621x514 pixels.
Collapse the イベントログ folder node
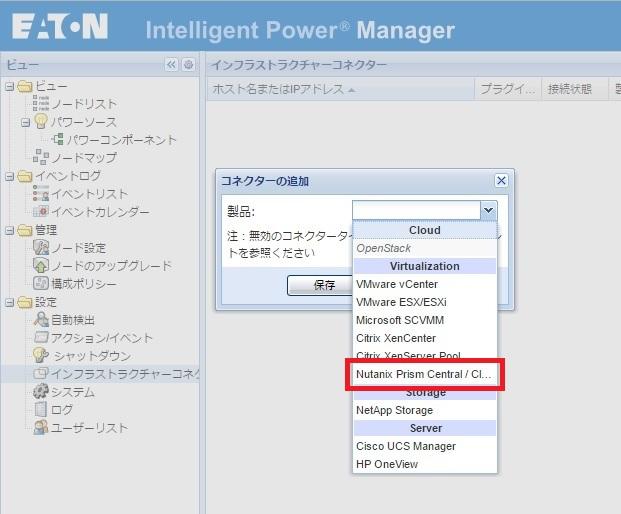10,176
